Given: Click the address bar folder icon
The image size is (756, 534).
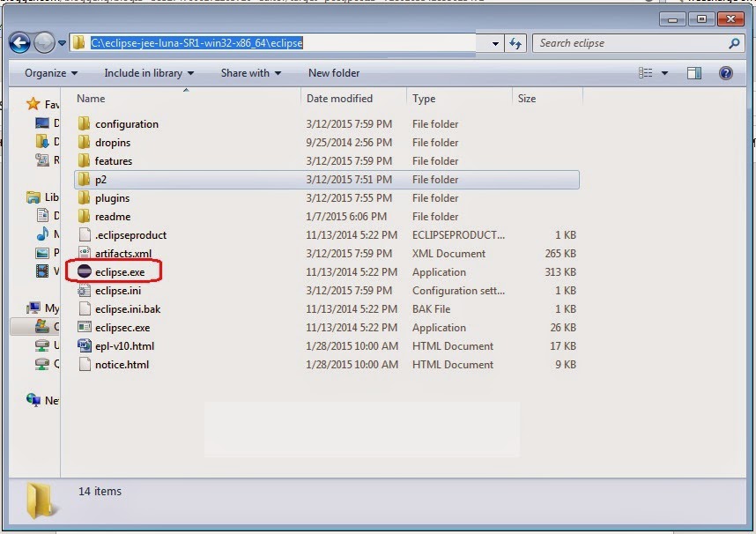Looking at the screenshot, I should 78,43.
